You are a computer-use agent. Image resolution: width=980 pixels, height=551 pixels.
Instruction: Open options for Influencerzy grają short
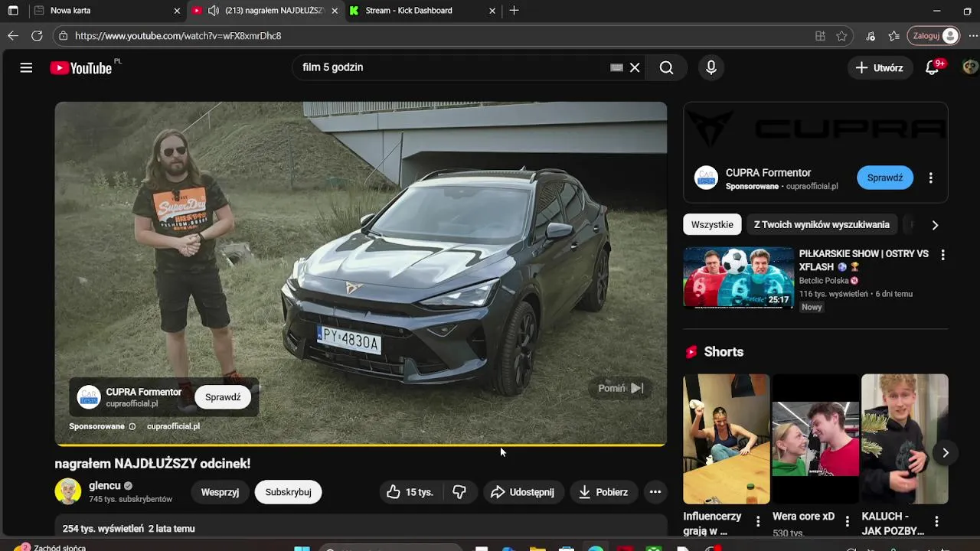tap(758, 522)
